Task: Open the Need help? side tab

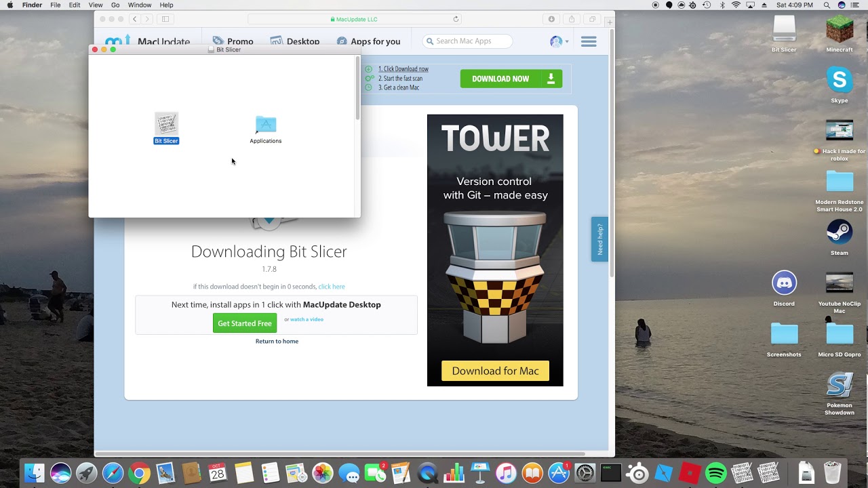Action: coord(599,239)
